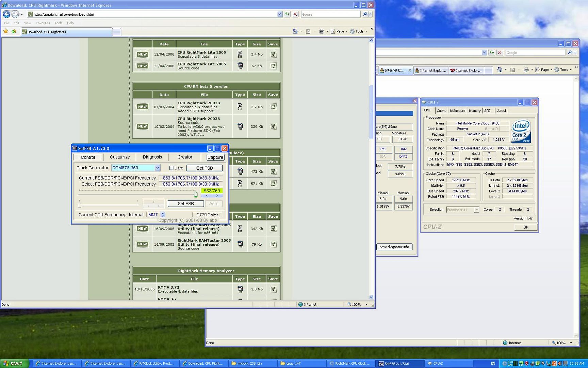This screenshot has width=588, height=368.
Task: Click Print icon in background IE window
Action: [x=526, y=70]
